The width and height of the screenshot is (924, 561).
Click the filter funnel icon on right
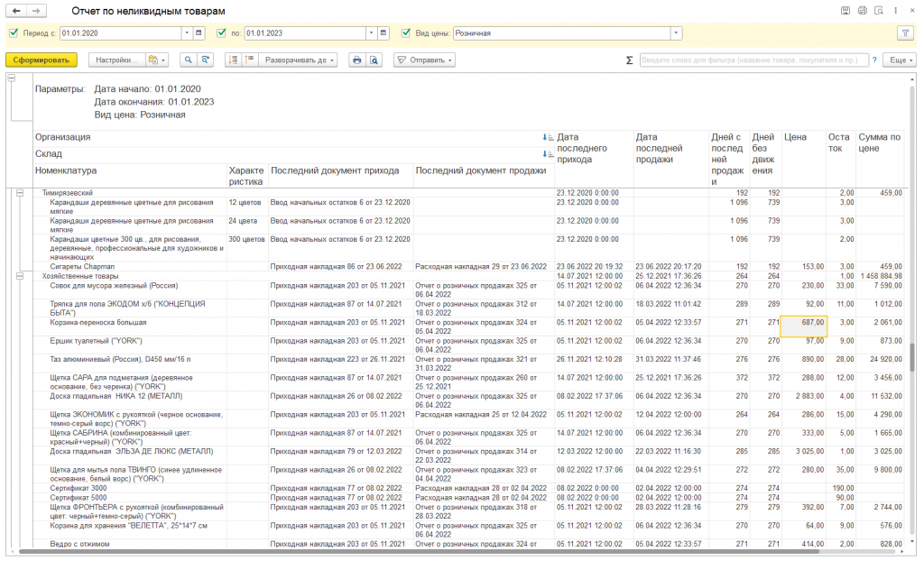905,33
